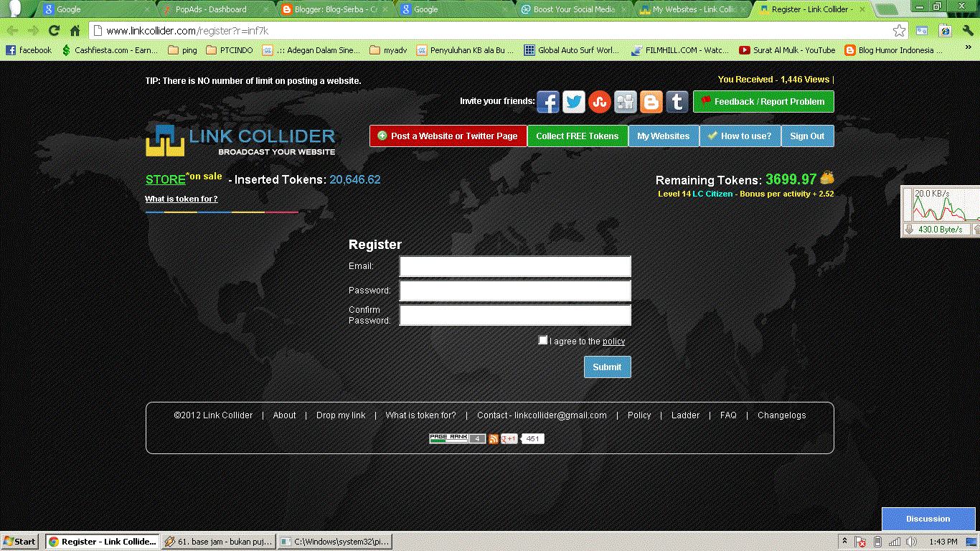
Task: Click into the Confirm Password field
Action: (x=515, y=315)
